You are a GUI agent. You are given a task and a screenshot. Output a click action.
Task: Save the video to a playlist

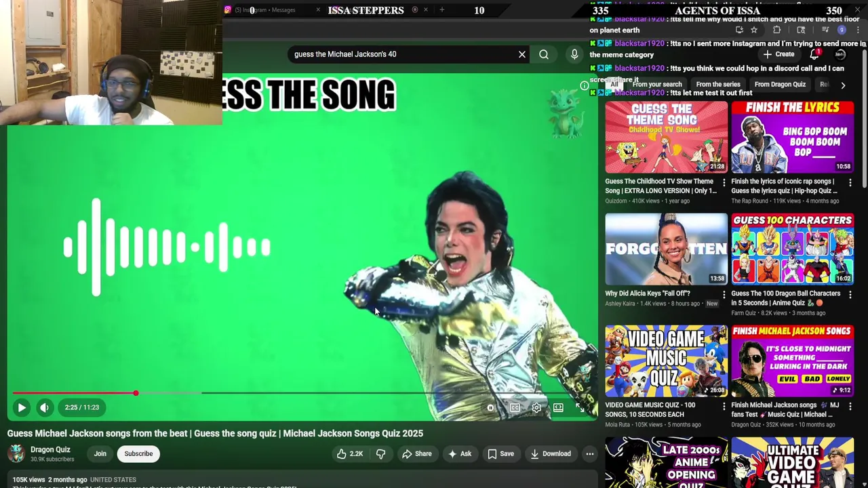point(500,453)
